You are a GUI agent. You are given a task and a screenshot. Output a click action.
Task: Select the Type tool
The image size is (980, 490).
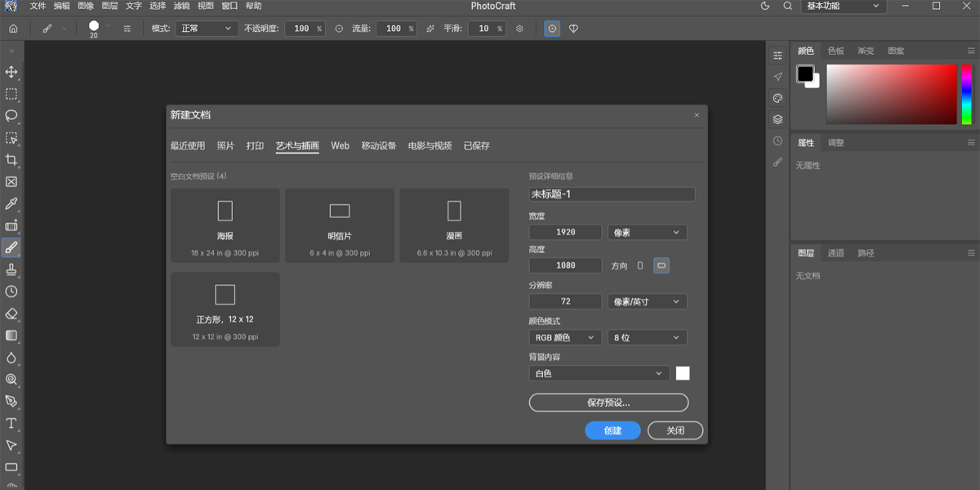11,423
